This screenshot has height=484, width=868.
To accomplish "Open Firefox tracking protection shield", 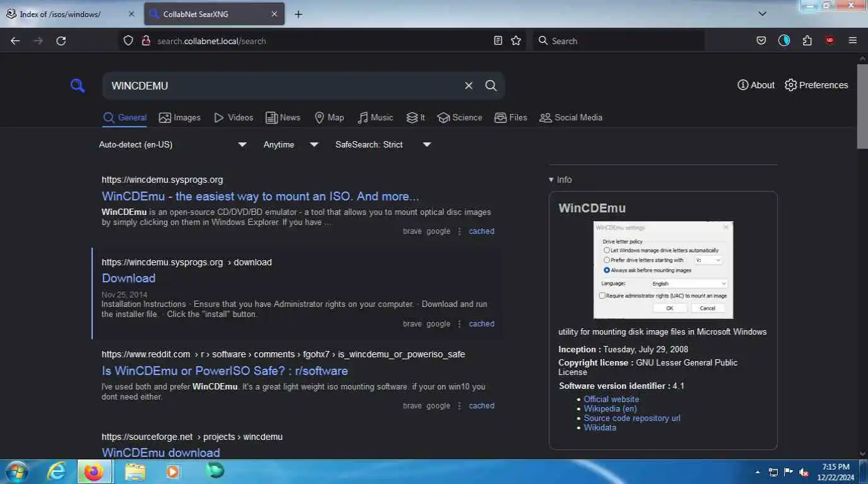I will tap(128, 40).
